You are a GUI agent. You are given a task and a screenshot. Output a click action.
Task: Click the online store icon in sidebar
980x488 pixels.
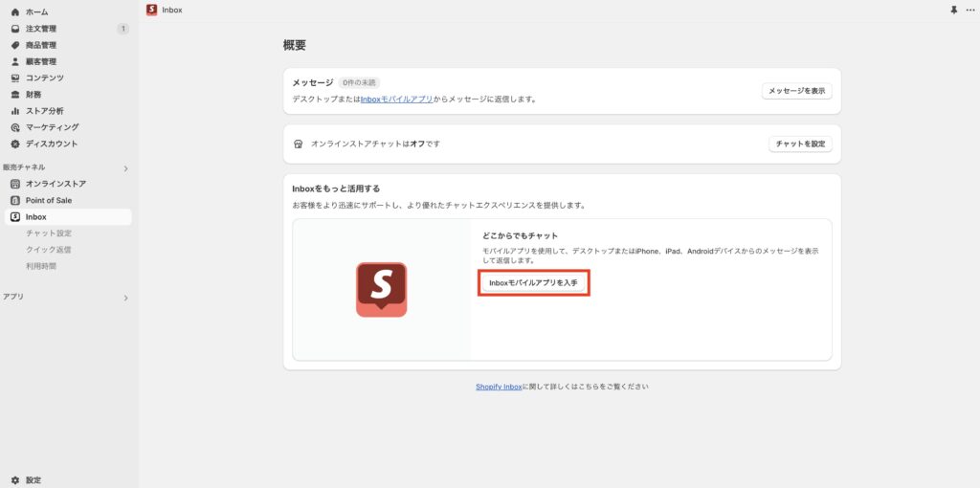click(15, 184)
